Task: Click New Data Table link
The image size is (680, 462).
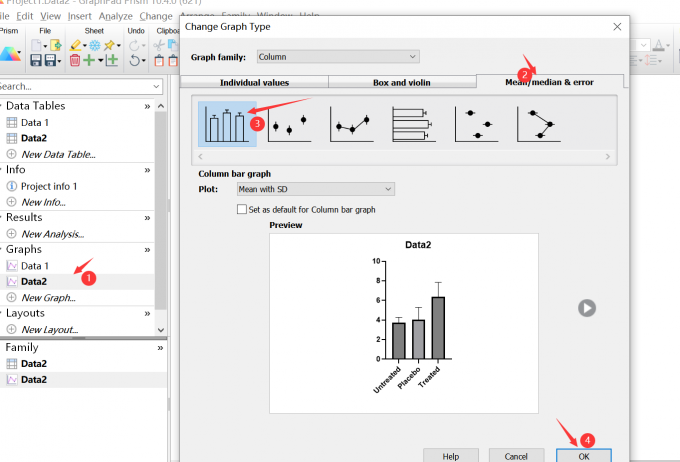Action: pos(58,154)
